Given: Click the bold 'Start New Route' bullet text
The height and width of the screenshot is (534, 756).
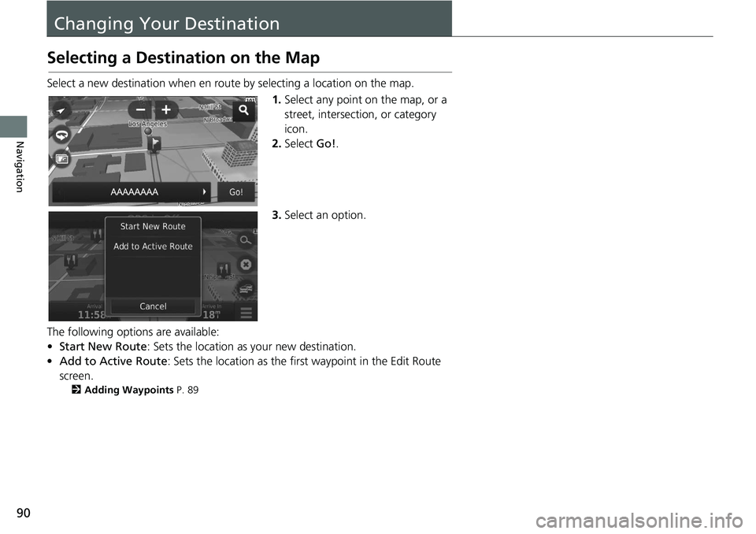Looking at the screenshot, I should click(x=103, y=347).
